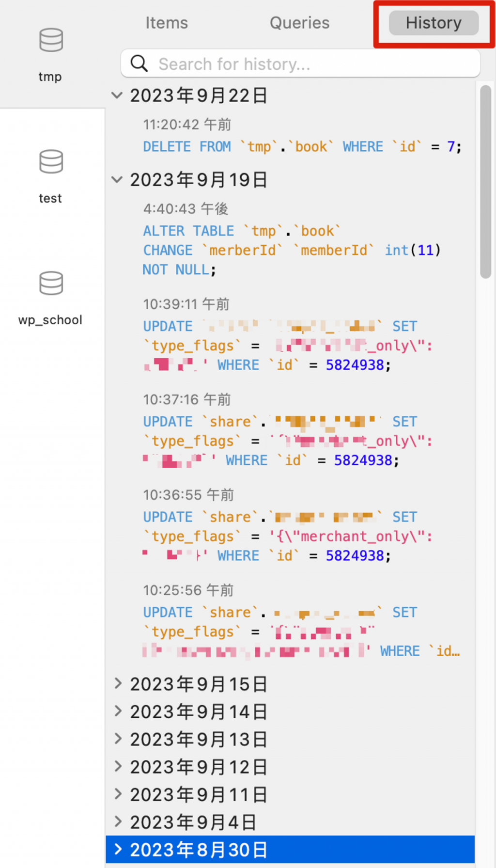496x868 pixels.
Task: Click the 2023年9月15日 date label
Action: 199,684
